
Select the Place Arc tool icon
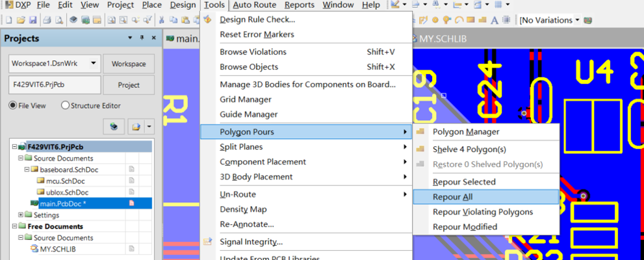coord(459,20)
